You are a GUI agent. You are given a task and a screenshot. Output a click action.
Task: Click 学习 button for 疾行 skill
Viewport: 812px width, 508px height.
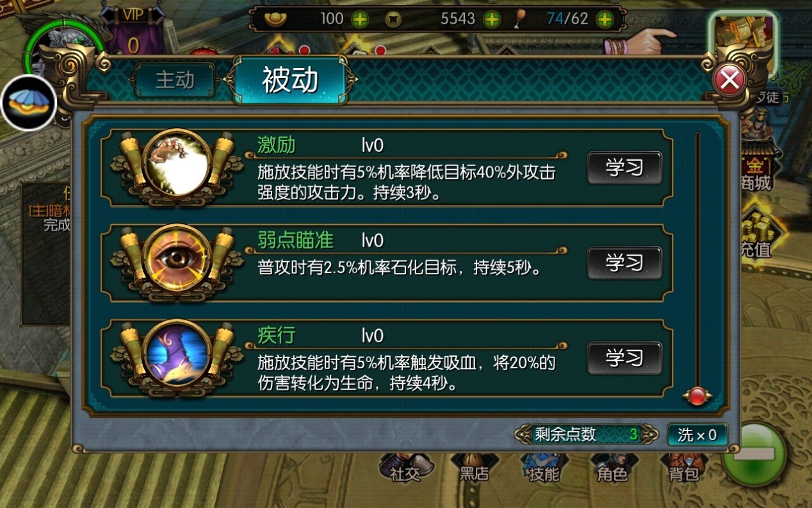624,357
